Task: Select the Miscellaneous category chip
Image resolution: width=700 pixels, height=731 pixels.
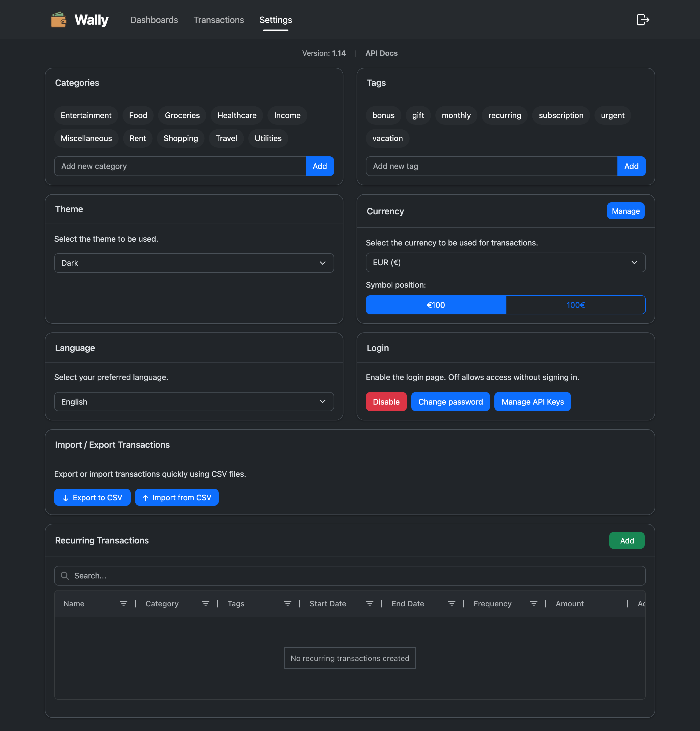Action: click(x=86, y=138)
